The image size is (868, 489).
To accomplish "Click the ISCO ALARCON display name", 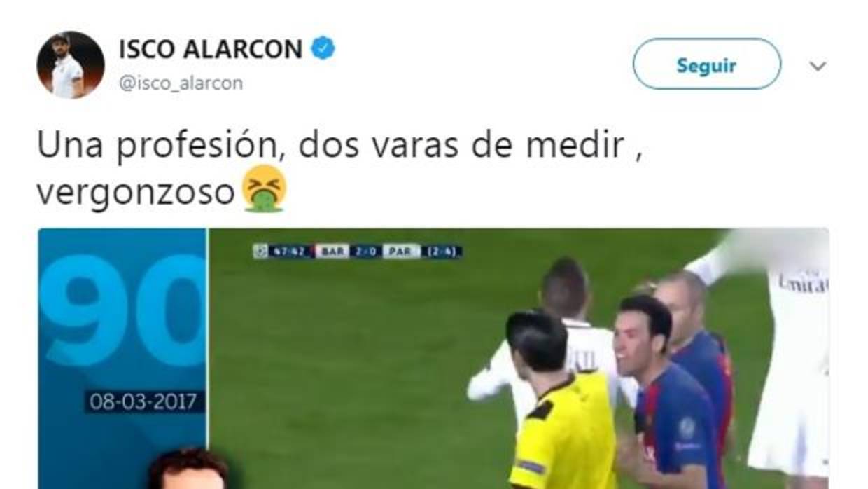I will 211,49.
